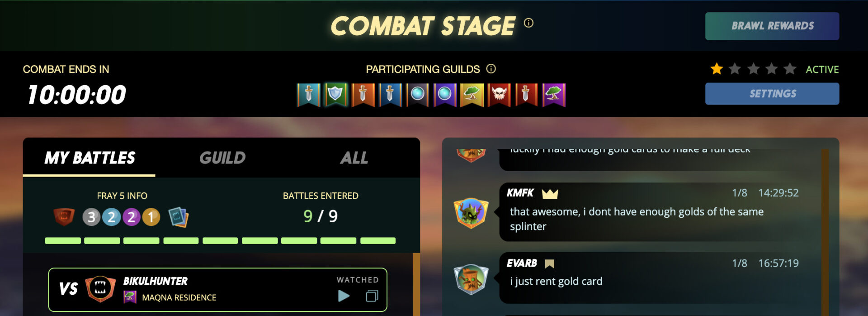Click the last purple tree guild banner
The height and width of the screenshot is (316, 868).
pyautogui.click(x=554, y=95)
